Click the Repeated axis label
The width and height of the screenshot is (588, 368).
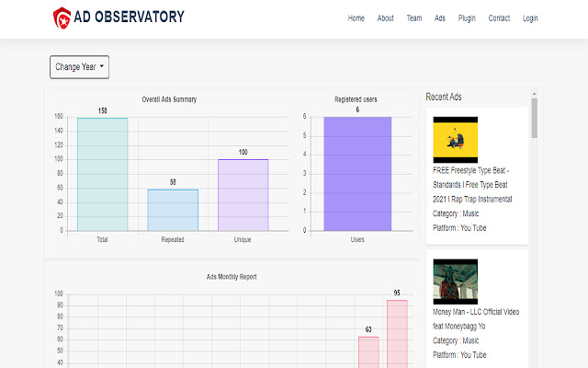(x=173, y=239)
